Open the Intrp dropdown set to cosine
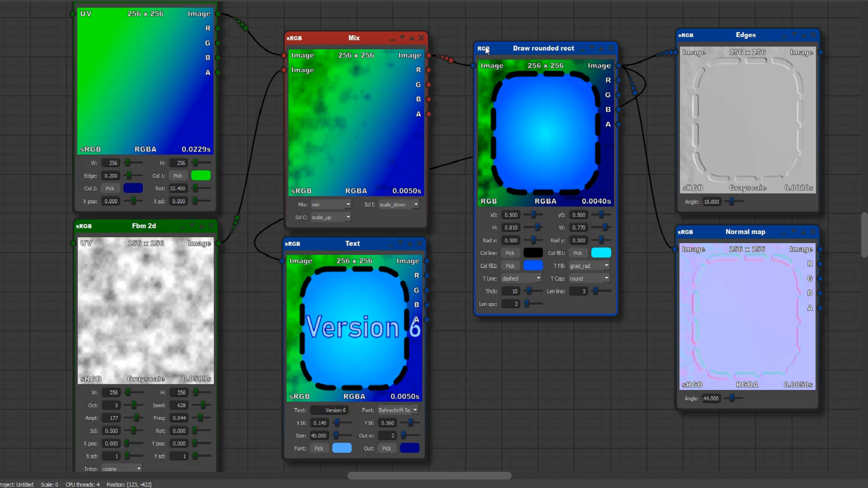The height and width of the screenshot is (488, 868). click(x=121, y=469)
